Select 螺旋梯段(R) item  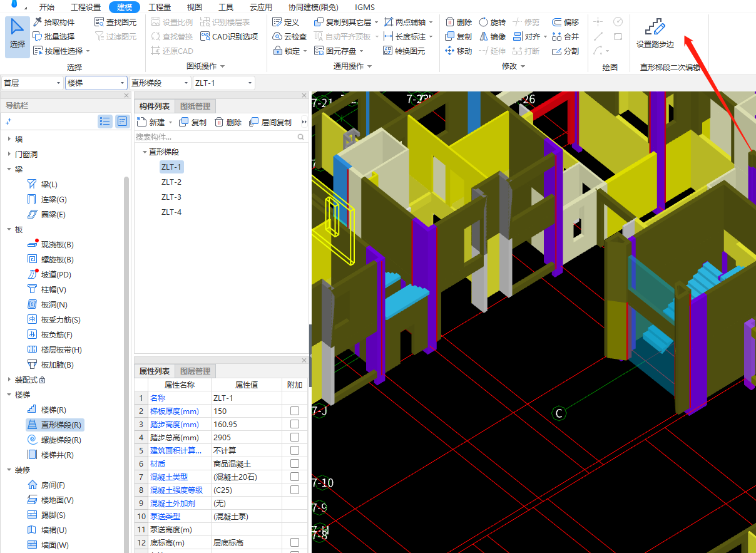pyautogui.click(x=54, y=440)
